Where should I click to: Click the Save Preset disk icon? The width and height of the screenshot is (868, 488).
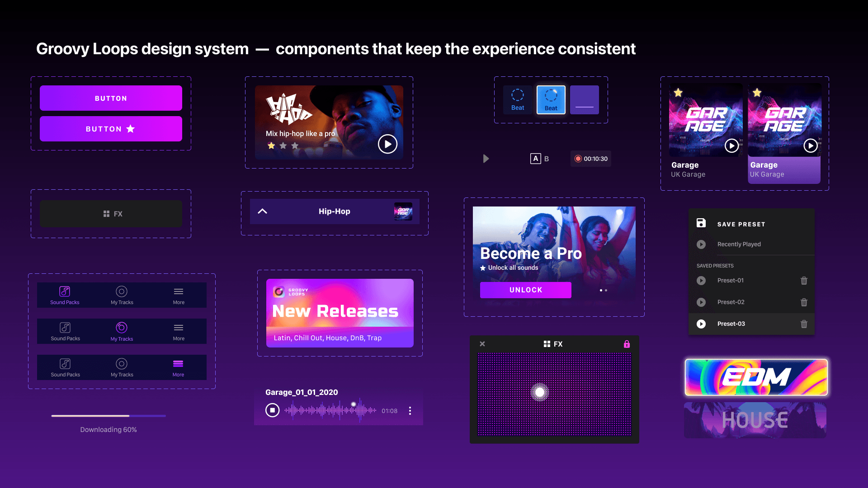(701, 223)
